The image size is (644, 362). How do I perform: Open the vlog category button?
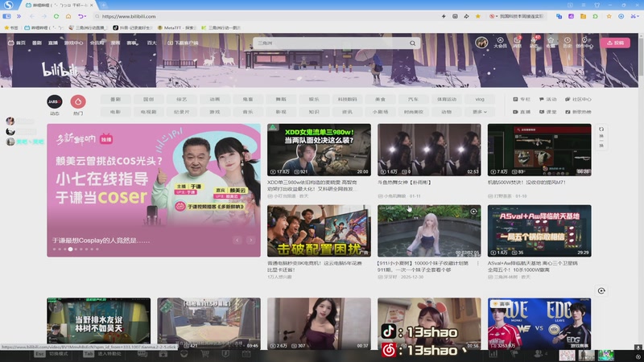tap(480, 99)
